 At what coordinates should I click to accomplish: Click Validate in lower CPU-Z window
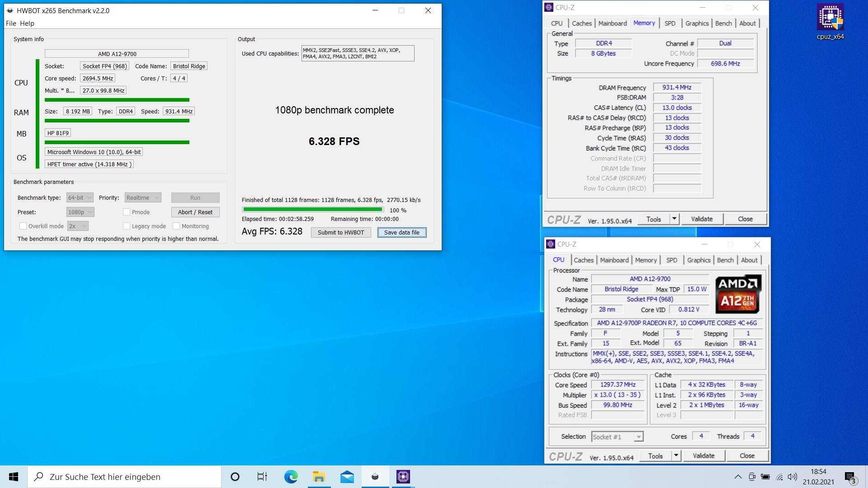pos(703,455)
